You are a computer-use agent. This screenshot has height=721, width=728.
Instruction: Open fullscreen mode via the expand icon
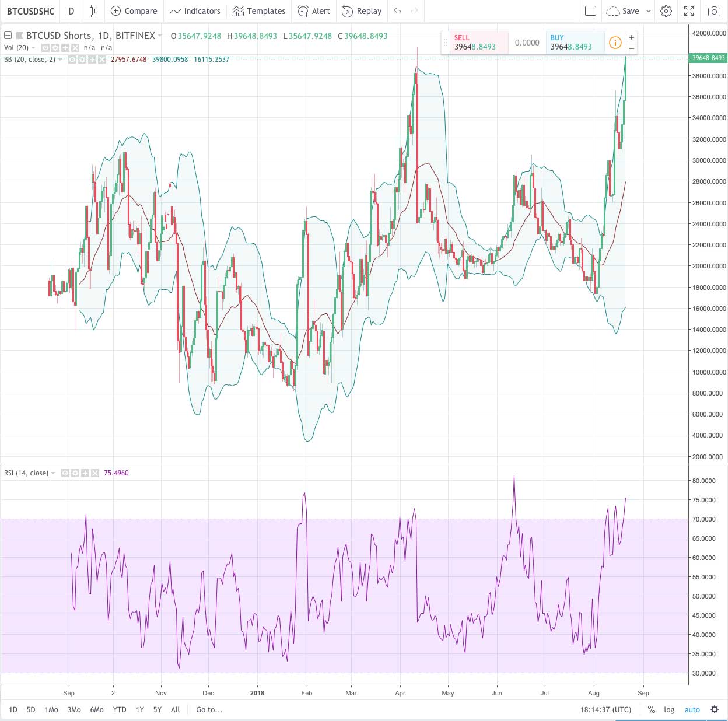(689, 10)
